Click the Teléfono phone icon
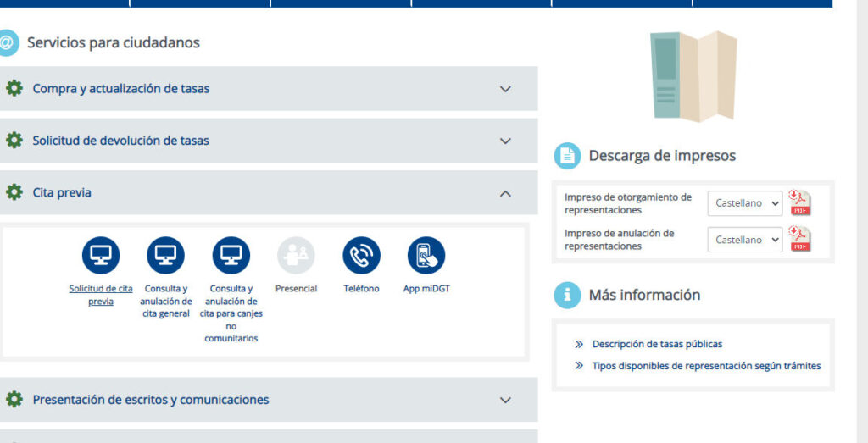 (x=361, y=255)
